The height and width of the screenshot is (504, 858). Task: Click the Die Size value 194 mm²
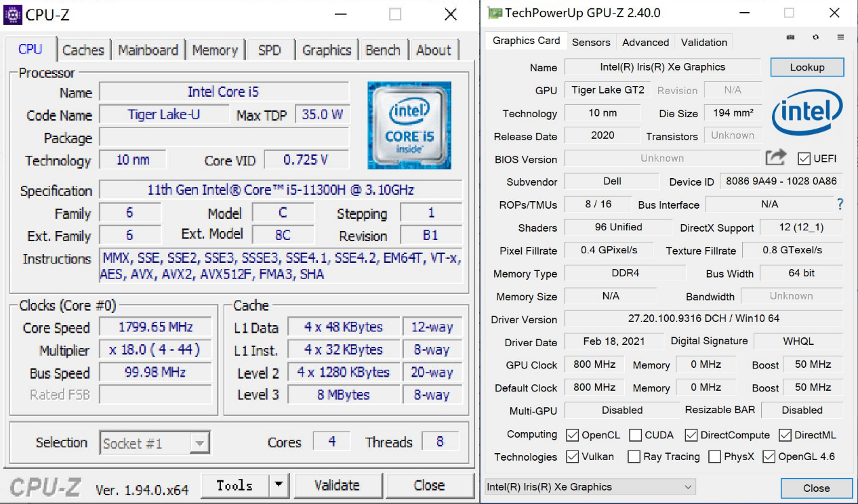733,113
